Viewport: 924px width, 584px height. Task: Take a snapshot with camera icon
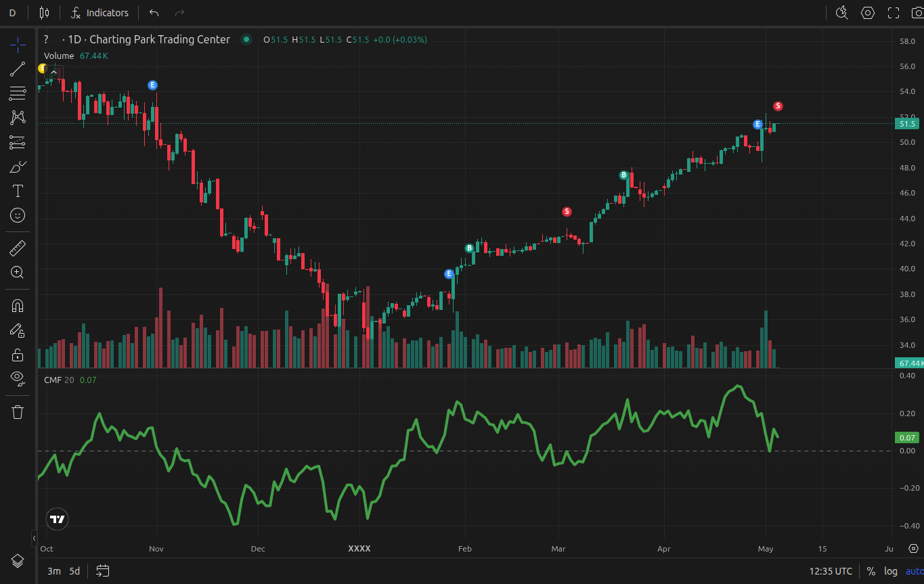[x=917, y=13]
